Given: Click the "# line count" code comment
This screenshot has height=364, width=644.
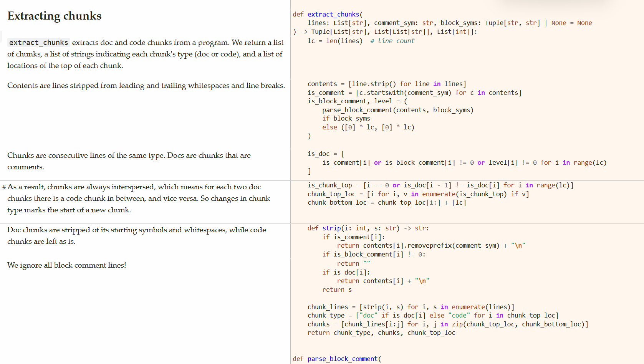Looking at the screenshot, I should [392, 41].
